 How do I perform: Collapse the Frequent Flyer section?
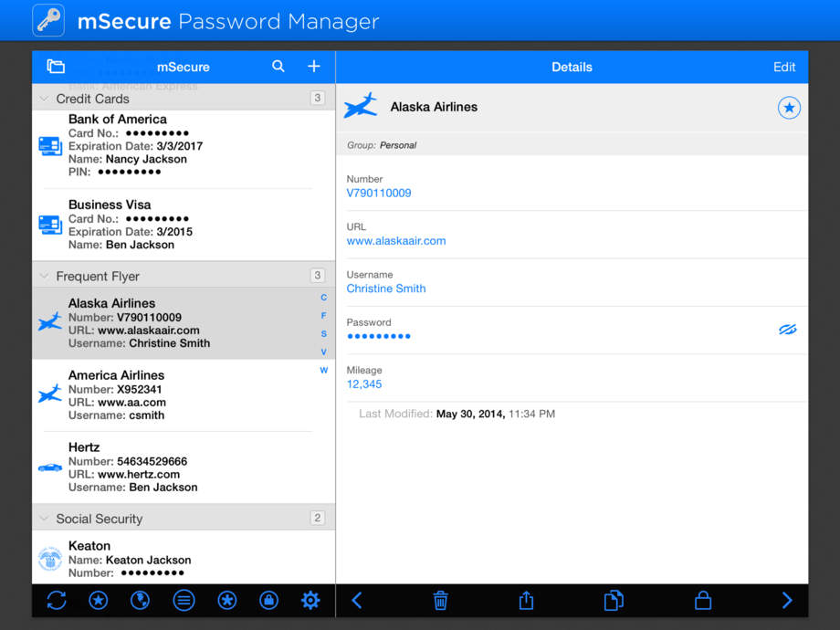(x=44, y=276)
